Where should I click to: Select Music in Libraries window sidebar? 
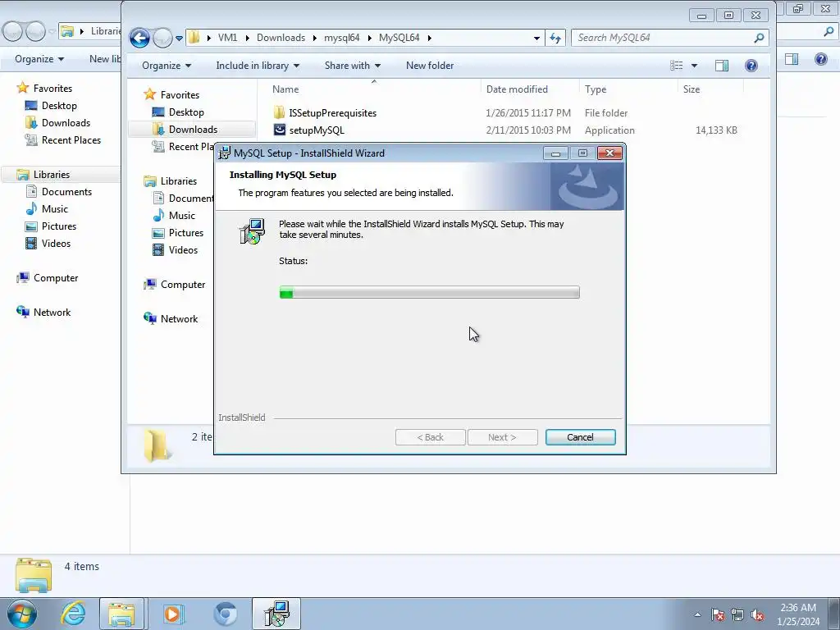click(55, 209)
